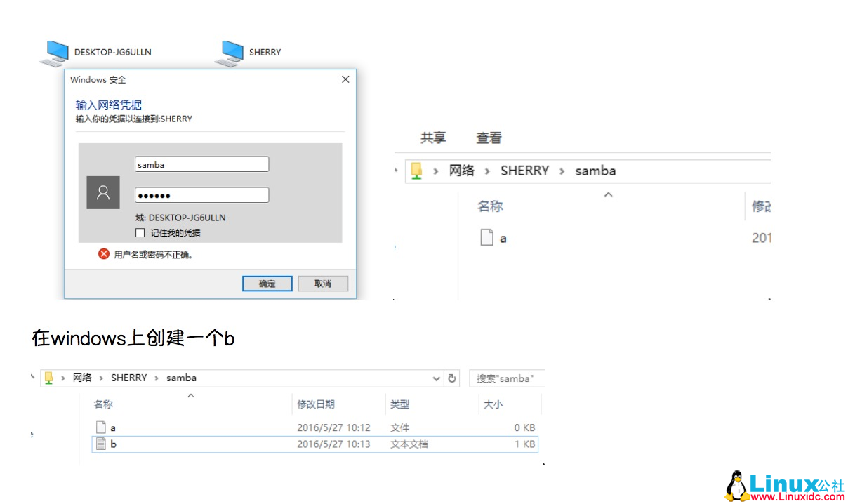This screenshot has width=848, height=504.
Task: Click the Linux公社 penguin logo
Action: 737,484
